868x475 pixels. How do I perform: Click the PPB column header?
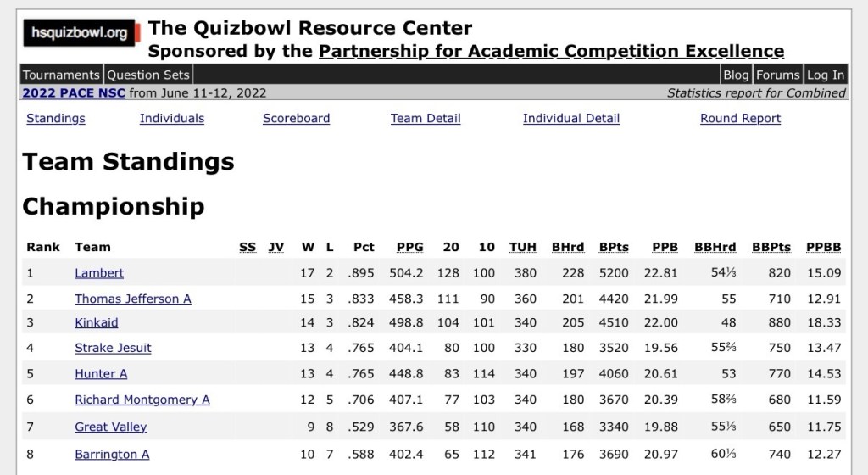(665, 248)
